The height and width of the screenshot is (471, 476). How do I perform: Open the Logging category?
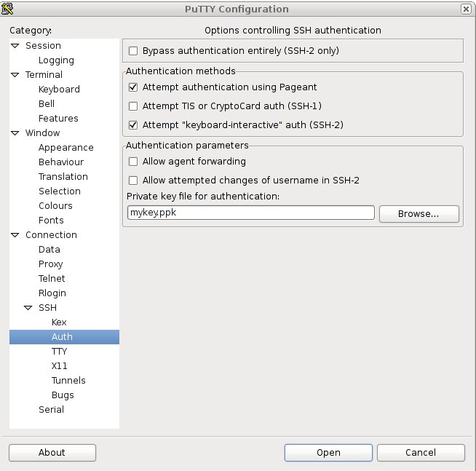(x=56, y=60)
